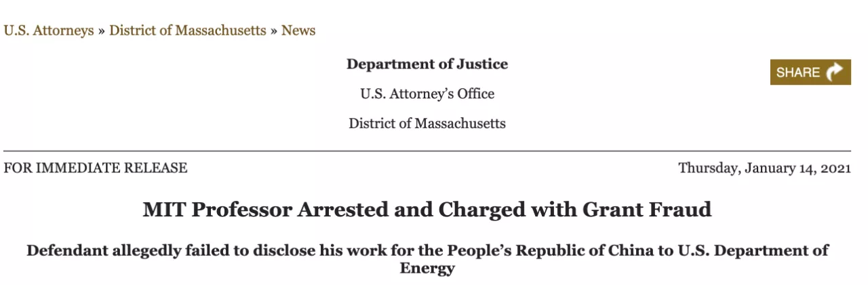Open the News breadcrumb link
Viewport: 868px width, 285px height.
(298, 31)
